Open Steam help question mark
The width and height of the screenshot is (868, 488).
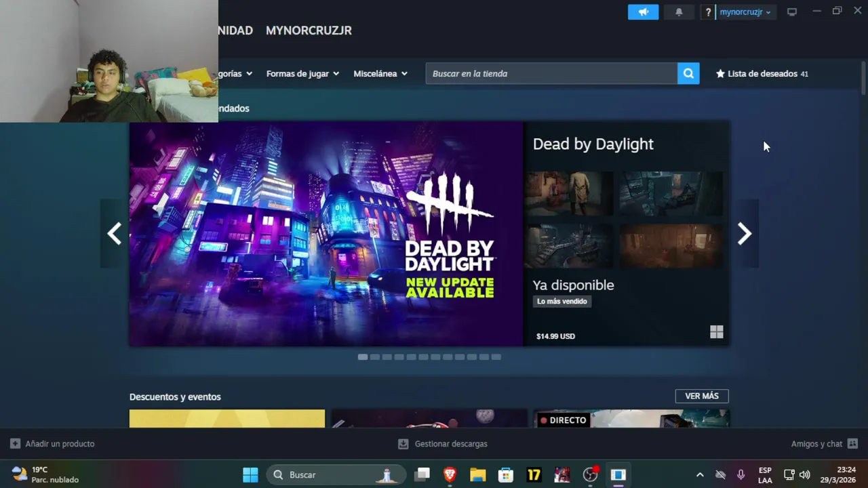708,12
